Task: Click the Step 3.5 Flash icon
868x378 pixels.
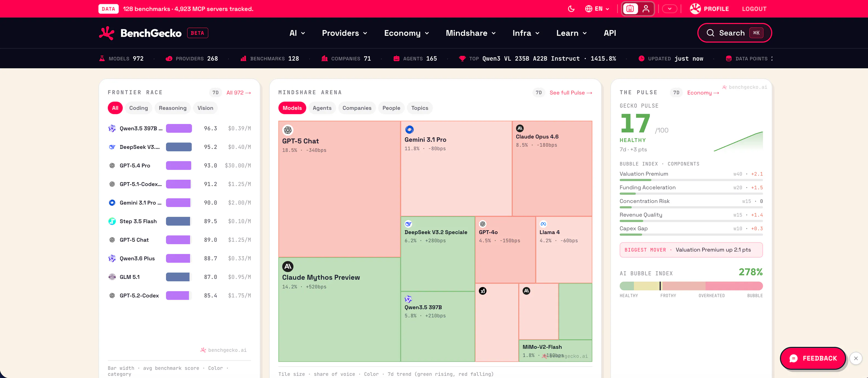Action: (x=112, y=221)
